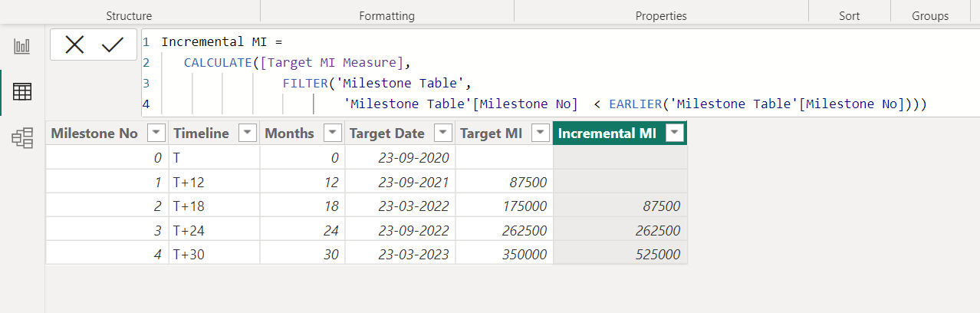Cancel the formula with the X icon
The image size is (980, 313).
[74, 45]
